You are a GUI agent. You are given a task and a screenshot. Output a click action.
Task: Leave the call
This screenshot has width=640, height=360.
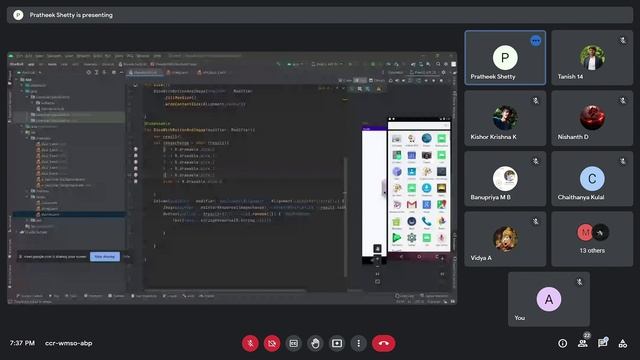[383, 343]
